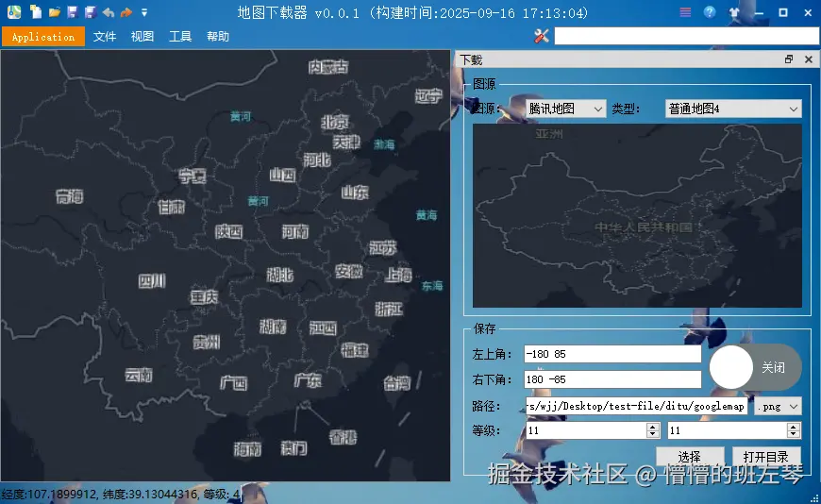Click the 右下角 coordinate field

point(612,379)
